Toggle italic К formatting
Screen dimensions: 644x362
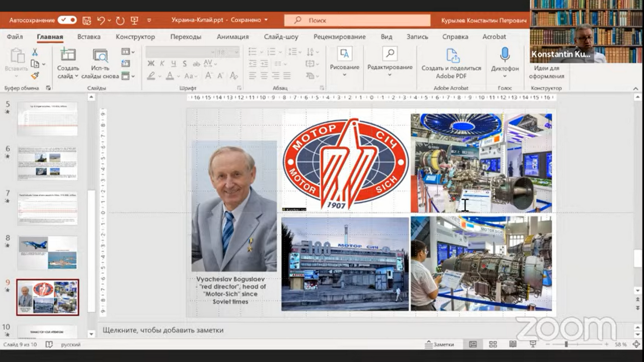[x=162, y=64]
